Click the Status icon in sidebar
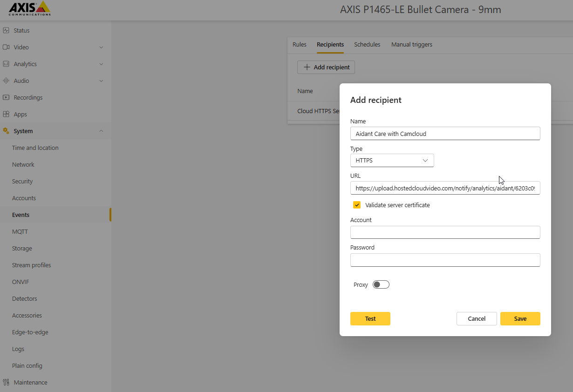The height and width of the screenshot is (392, 573). point(6,30)
